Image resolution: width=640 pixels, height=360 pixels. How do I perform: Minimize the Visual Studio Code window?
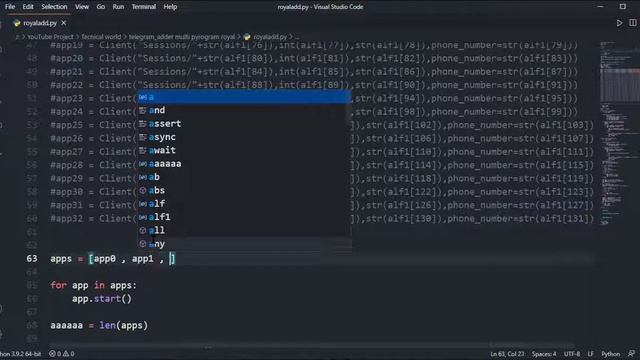point(600,7)
